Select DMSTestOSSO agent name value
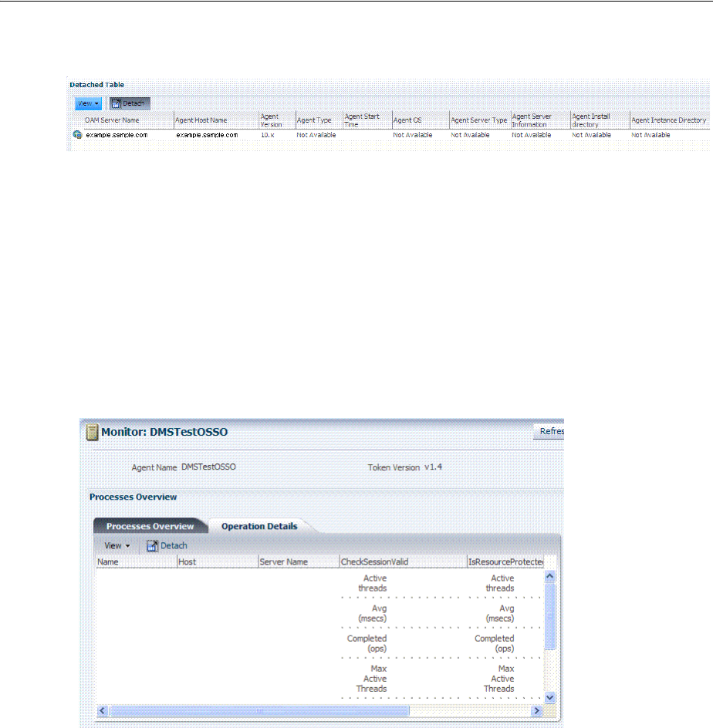Viewport: 713px width, 728px height. pyautogui.click(x=208, y=467)
